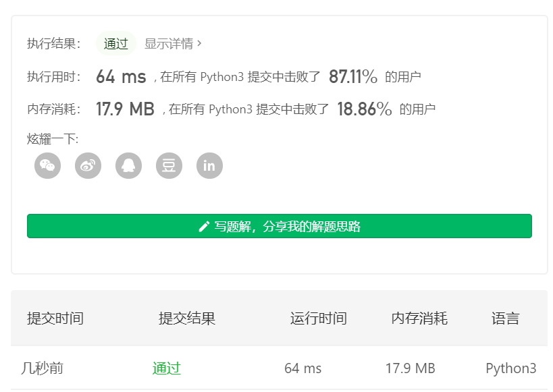Share result via Weibo icon
Viewport: 553px width, 392px height.
pyautogui.click(x=88, y=166)
